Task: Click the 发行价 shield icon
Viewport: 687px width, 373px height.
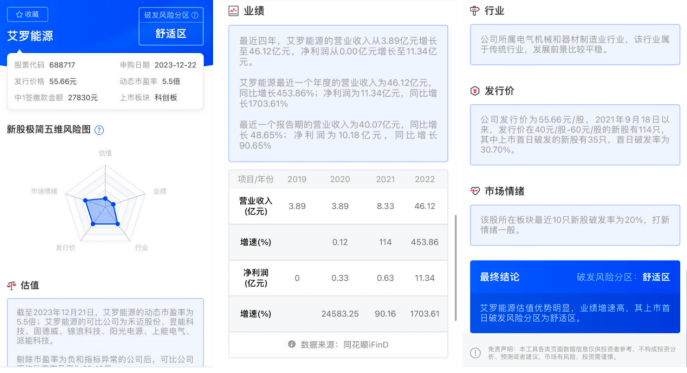Action: coord(475,91)
